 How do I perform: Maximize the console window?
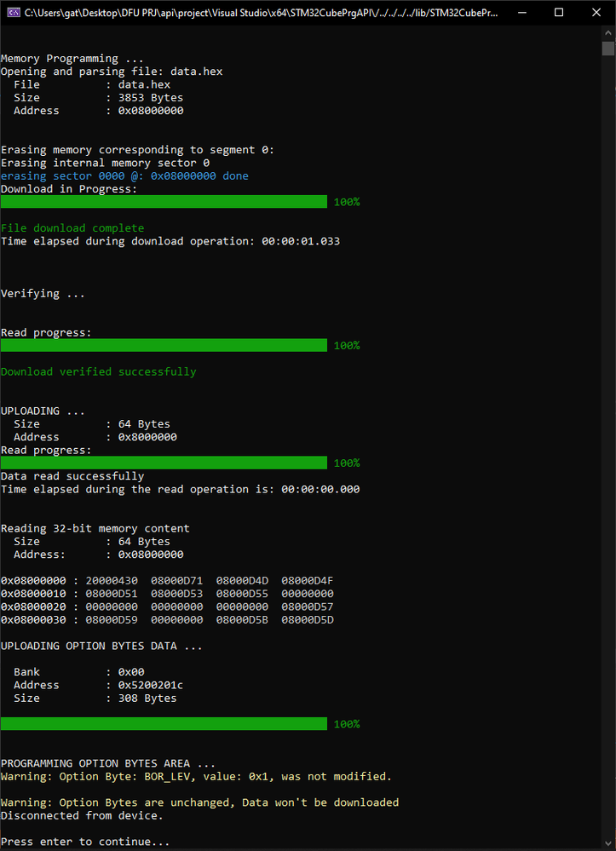click(559, 13)
